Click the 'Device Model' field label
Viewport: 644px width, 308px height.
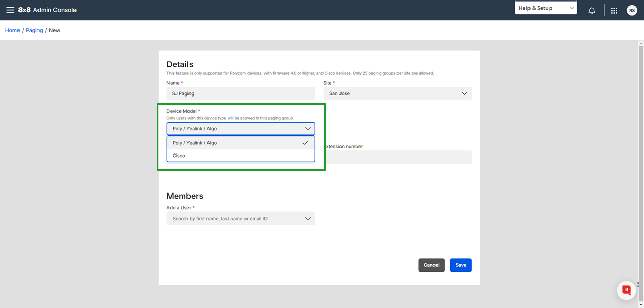[x=181, y=111]
